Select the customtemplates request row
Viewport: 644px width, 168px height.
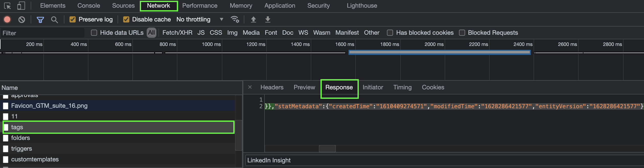coord(118,159)
